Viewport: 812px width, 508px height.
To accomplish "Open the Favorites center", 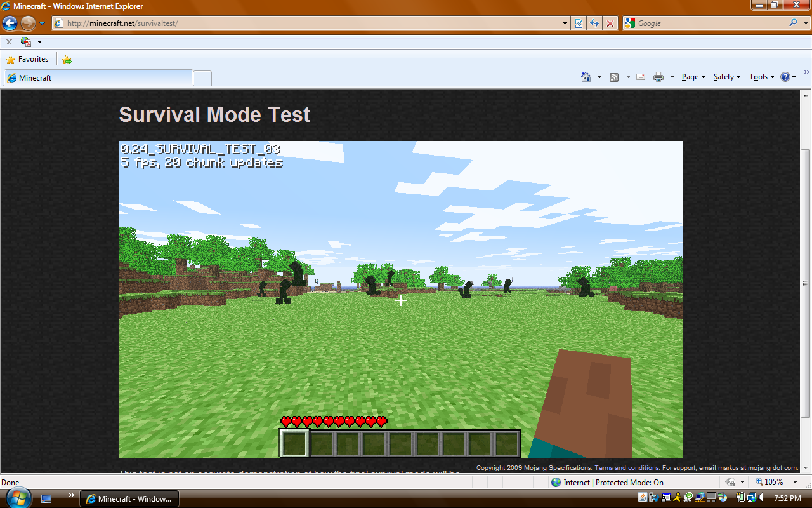I will (27, 59).
